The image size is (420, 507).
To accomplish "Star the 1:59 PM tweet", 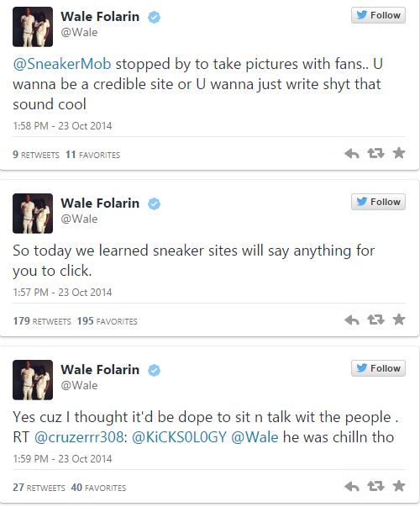I will [x=399, y=486].
